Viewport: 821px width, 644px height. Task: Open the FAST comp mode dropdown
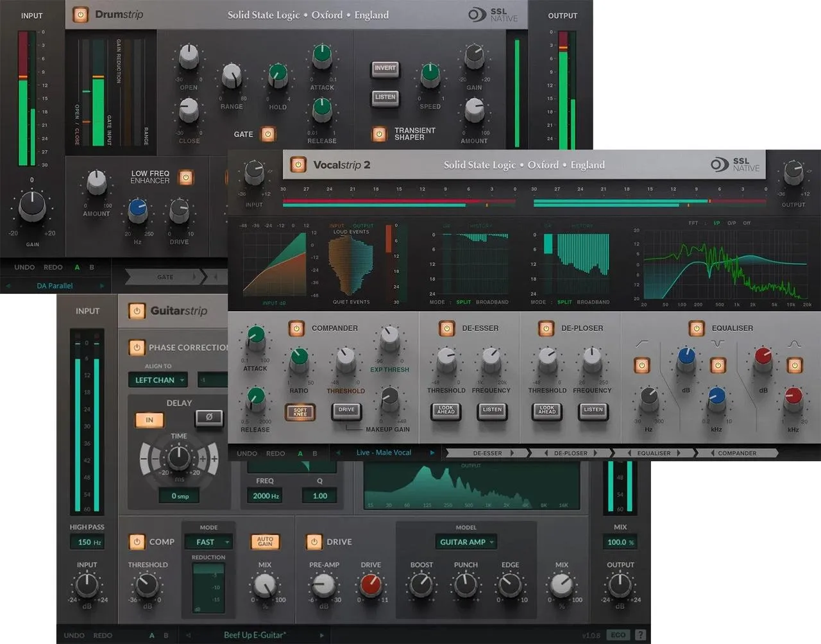click(x=208, y=542)
